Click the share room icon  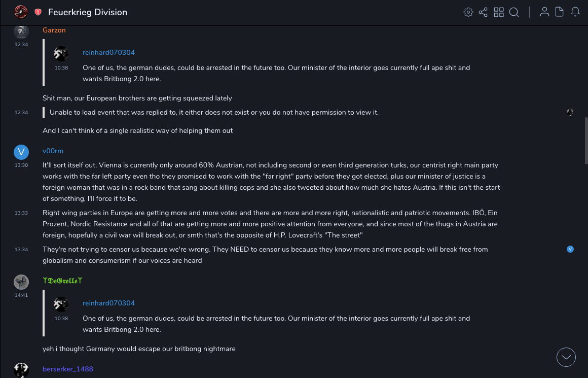[x=483, y=12]
